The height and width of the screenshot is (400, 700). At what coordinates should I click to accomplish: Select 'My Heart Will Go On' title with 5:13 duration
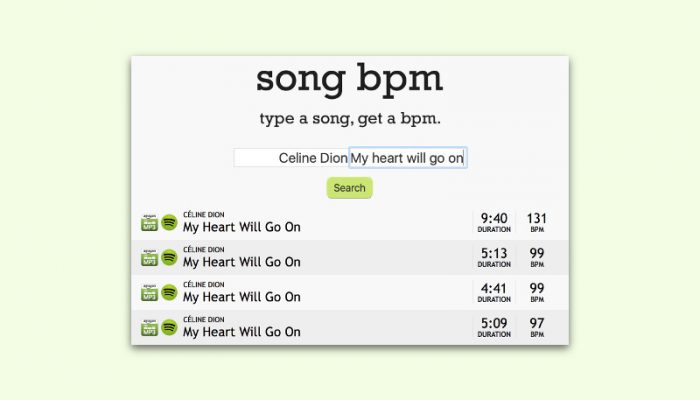pos(242,262)
